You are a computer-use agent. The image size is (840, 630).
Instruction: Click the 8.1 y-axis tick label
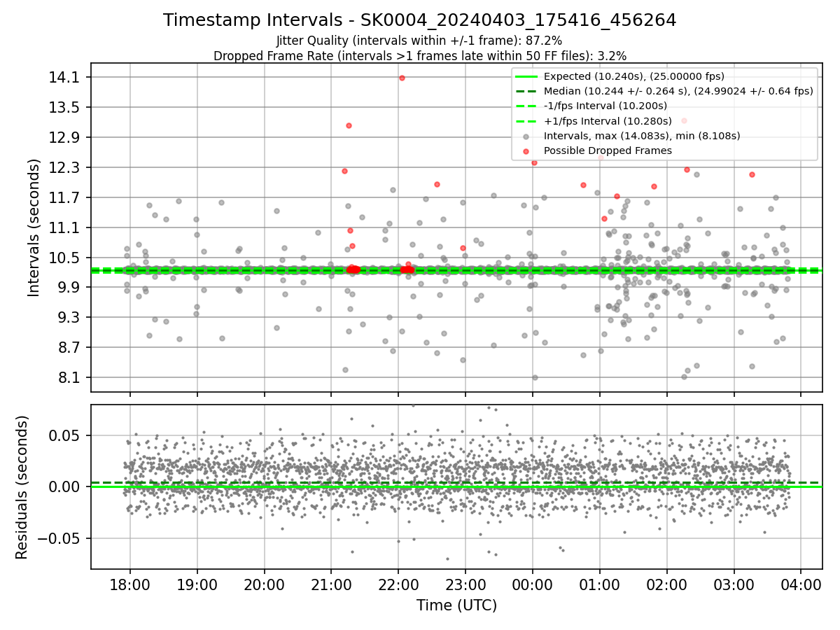[69, 378]
